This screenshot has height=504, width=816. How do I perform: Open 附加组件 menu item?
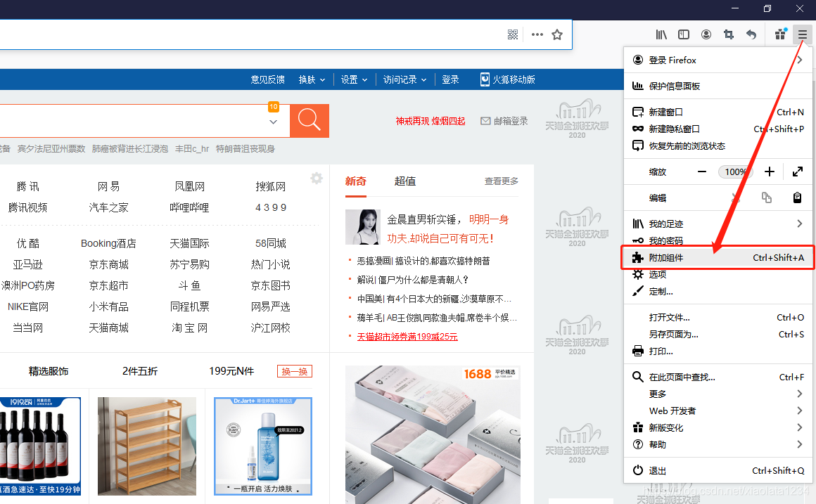click(x=718, y=257)
